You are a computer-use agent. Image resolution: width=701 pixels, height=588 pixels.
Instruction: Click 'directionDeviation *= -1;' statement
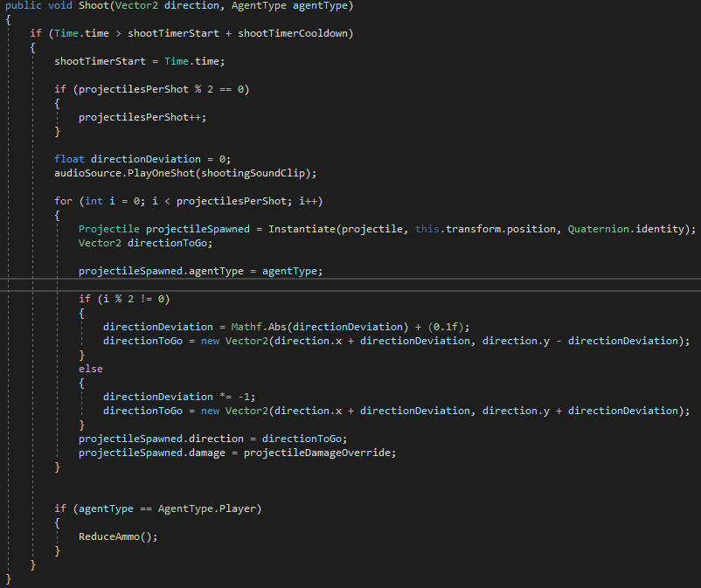(179, 397)
